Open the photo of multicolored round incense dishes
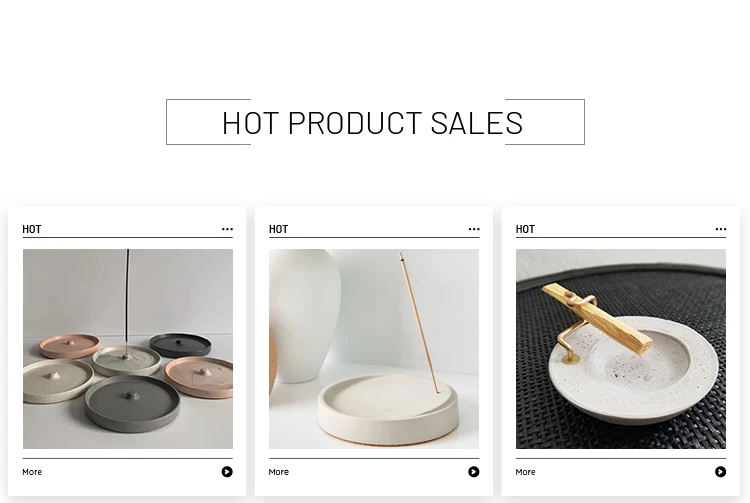The width and height of the screenshot is (750, 503). [128, 349]
